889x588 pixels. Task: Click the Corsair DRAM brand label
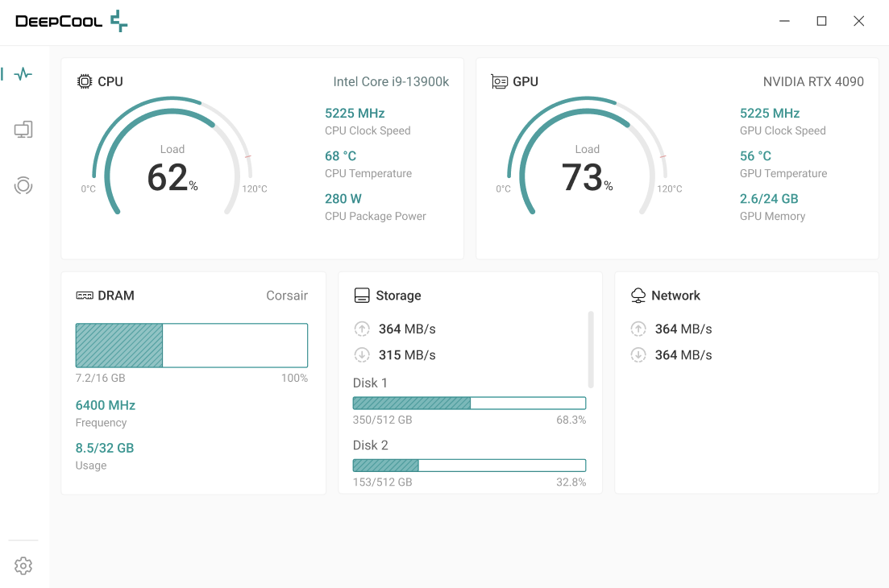(287, 296)
